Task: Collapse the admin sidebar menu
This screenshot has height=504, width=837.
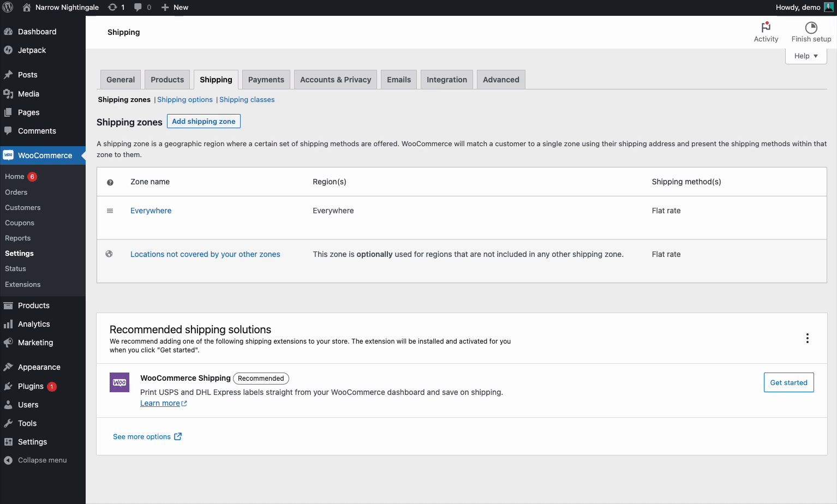Action: click(x=43, y=460)
